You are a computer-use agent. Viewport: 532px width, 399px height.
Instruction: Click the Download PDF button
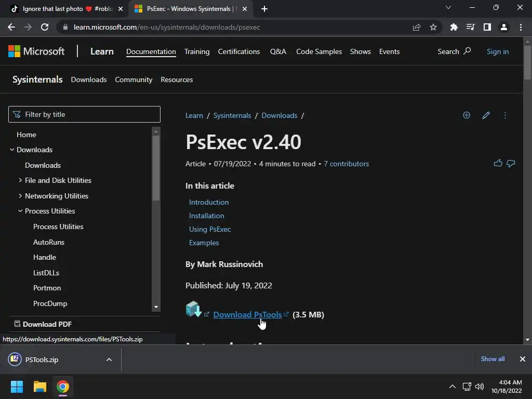click(x=43, y=324)
